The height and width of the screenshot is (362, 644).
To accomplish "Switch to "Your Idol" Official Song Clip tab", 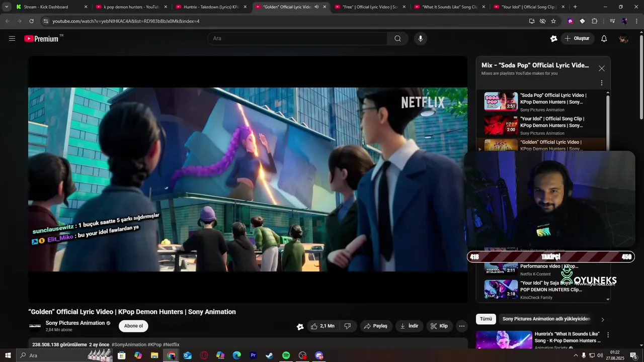I will point(529,7).
